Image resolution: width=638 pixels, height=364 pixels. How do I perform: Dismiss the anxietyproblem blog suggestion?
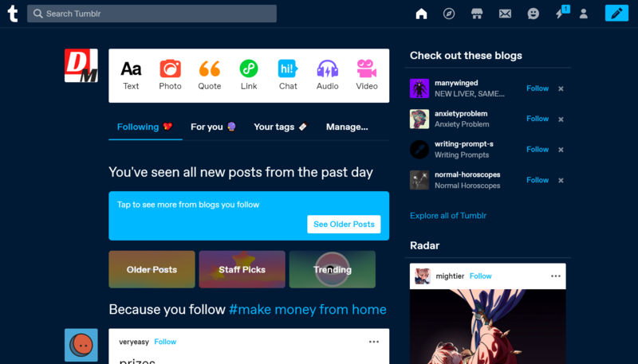[x=561, y=119]
